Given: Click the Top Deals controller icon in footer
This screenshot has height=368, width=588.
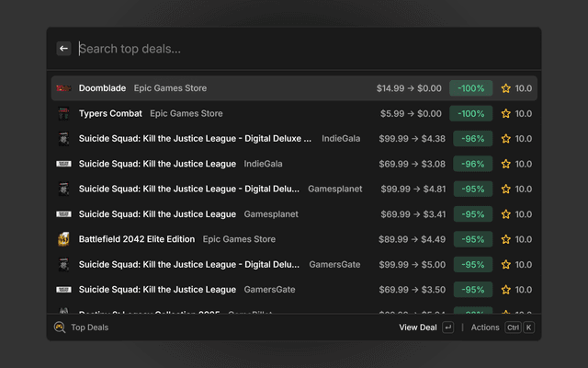Looking at the screenshot, I should click(x=60, y=328).
